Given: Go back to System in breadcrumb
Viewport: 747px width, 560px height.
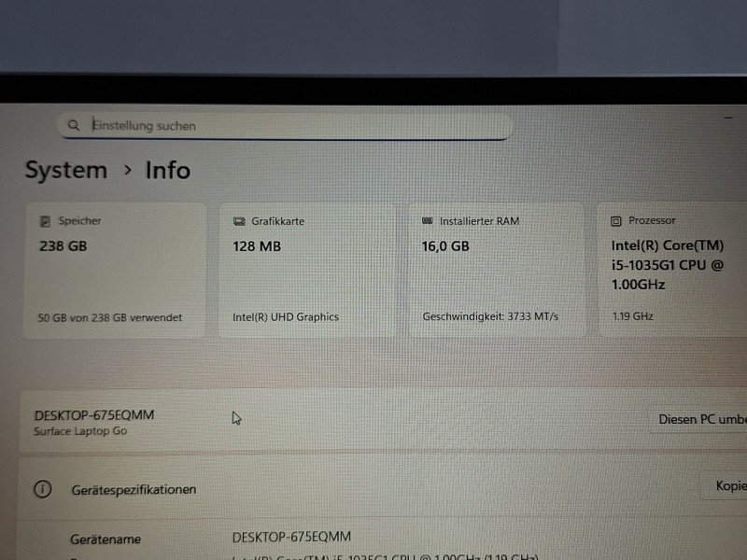Looking at the screenshot, I should pos(65,170).
